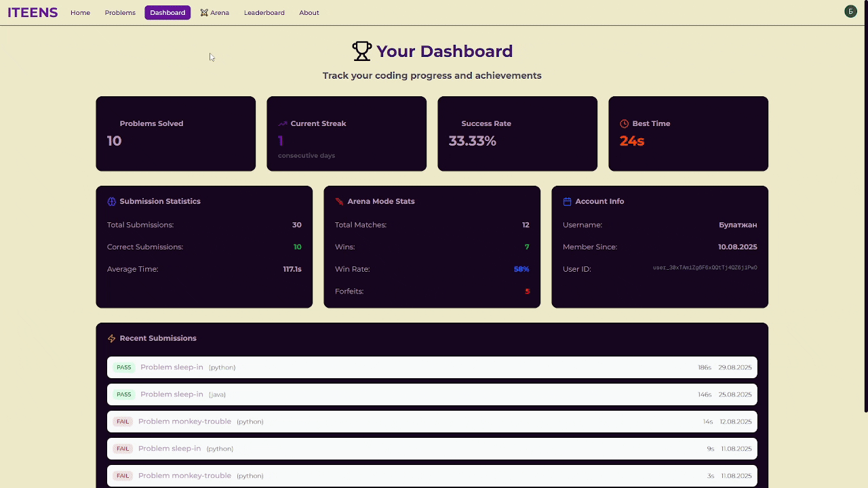This screenshot has height=488, width=868.
Task: Click the calendar icon next to Account Info
Action: 567,201
